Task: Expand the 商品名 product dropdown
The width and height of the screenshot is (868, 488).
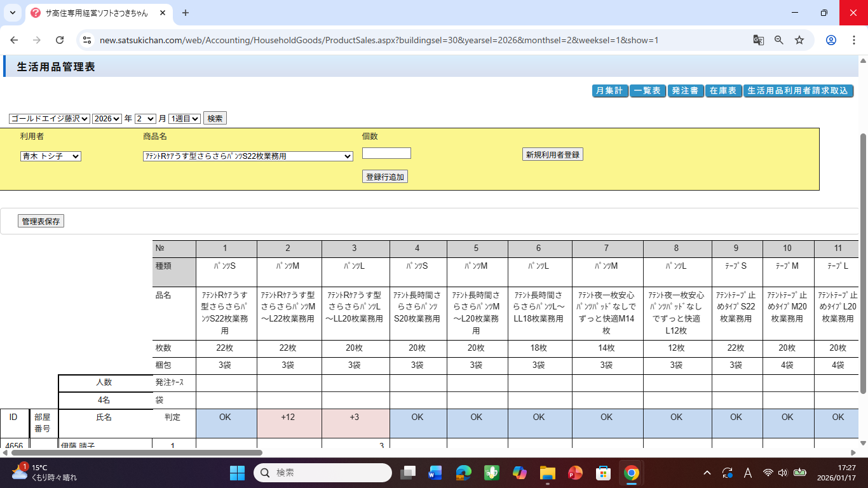Action: [248, 156]
